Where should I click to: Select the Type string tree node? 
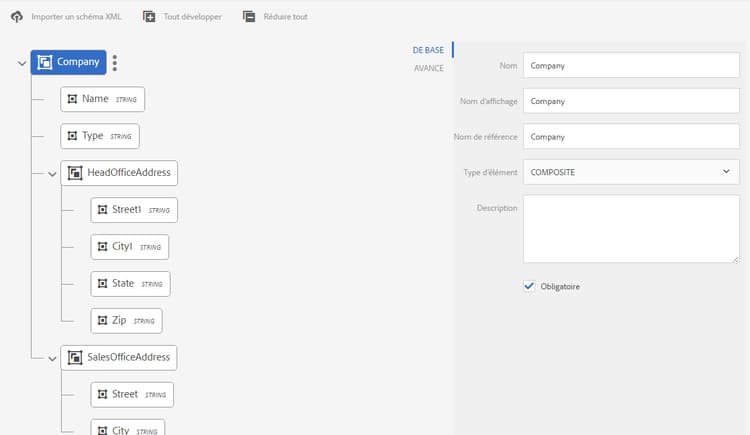point(100,136)
